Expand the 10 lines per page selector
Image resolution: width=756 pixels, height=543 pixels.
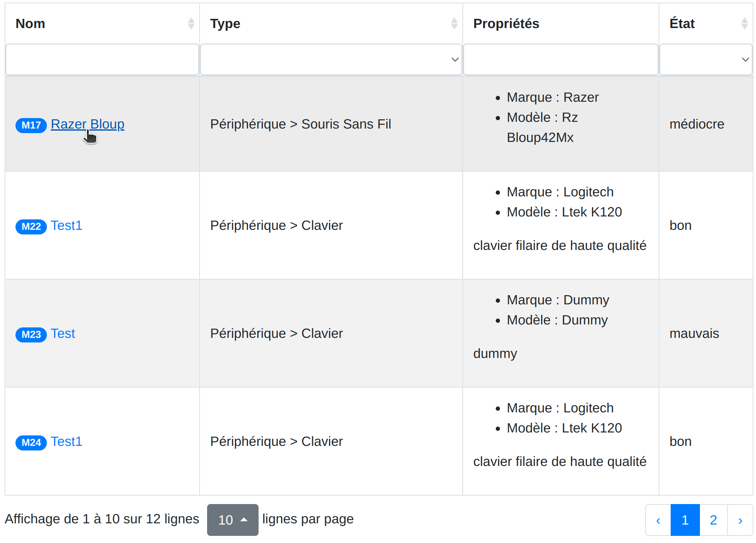click(x=233, y=520)
